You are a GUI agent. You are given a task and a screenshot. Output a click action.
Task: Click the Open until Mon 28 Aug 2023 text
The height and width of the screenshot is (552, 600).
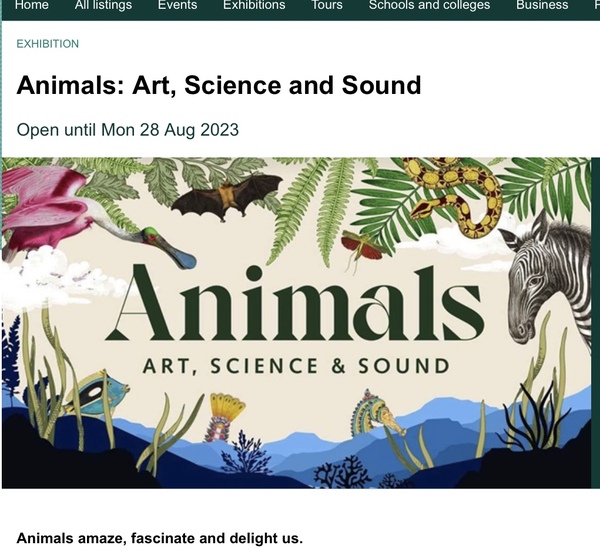click(127, 130)
